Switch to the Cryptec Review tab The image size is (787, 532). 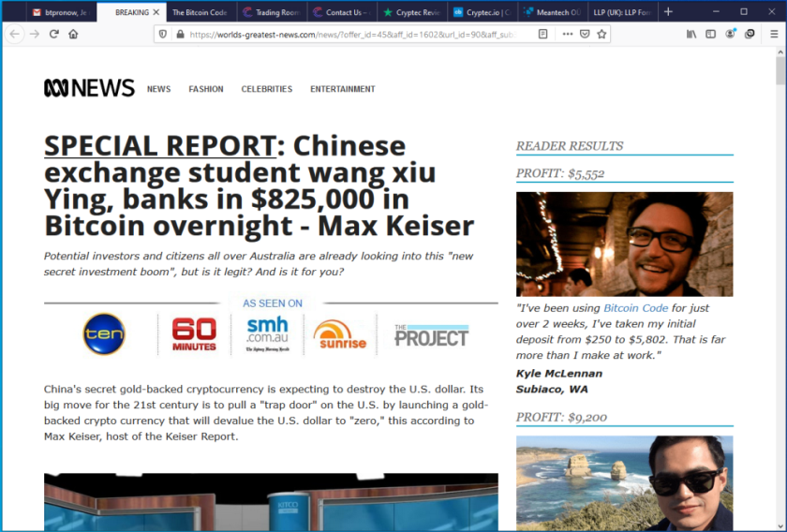pyautogui.click(x=412, y=12)
